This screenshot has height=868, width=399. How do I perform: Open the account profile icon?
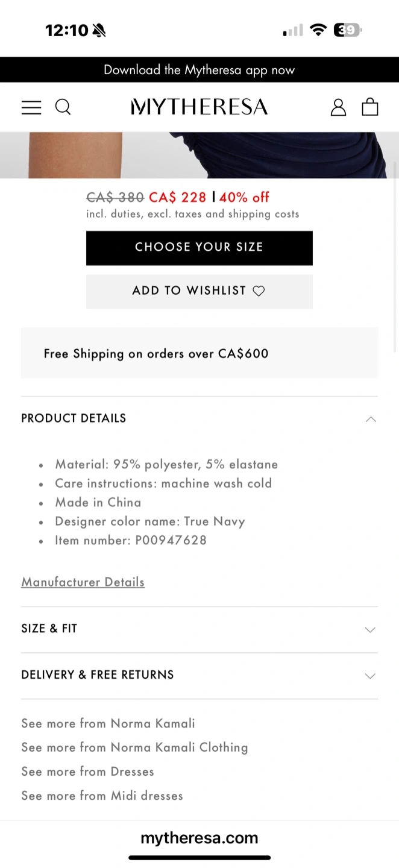pos(338,107)
